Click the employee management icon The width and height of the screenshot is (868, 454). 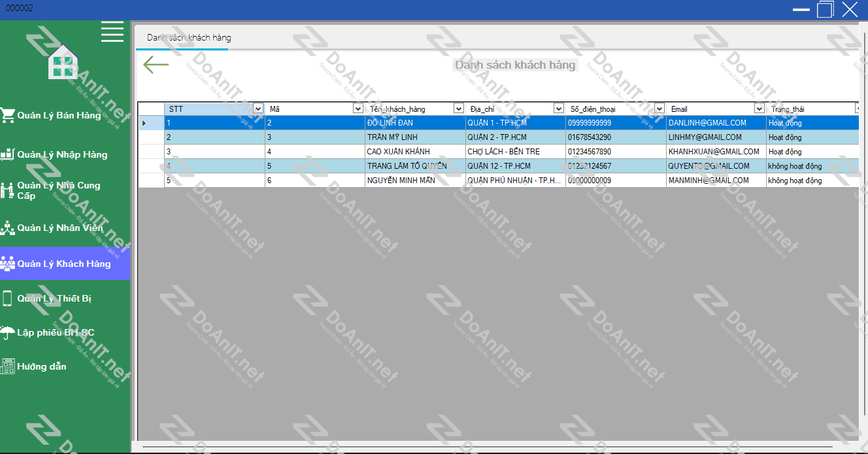pos(8,228)
